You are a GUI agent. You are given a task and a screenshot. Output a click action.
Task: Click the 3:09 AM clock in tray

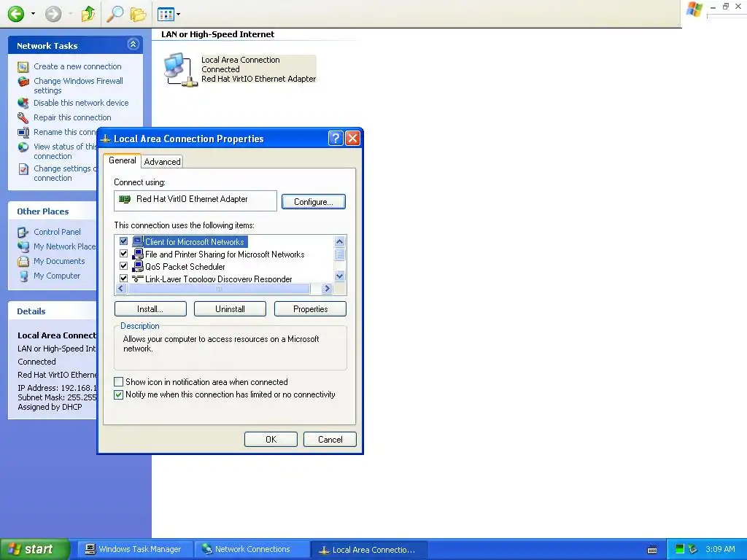coord(720,550)
